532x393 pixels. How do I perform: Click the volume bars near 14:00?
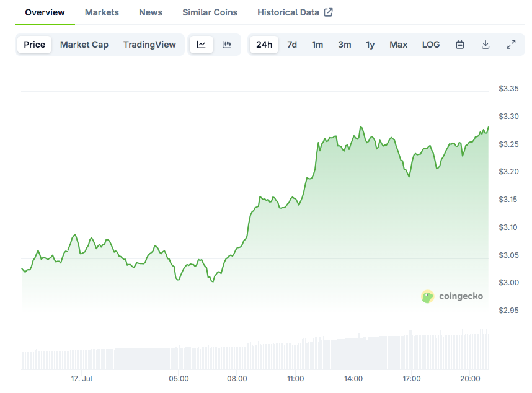353,354
